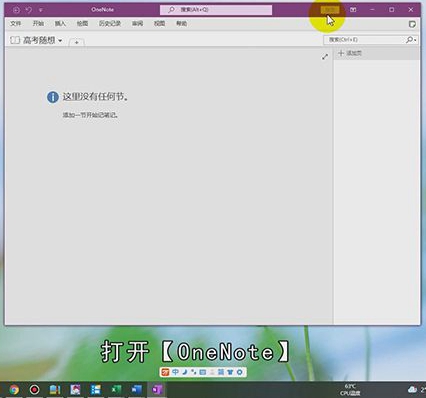The width and height of the screenshot is (426, 398).
Task: Open the 审阅 ribbon tab
Action: click(137, 24)
